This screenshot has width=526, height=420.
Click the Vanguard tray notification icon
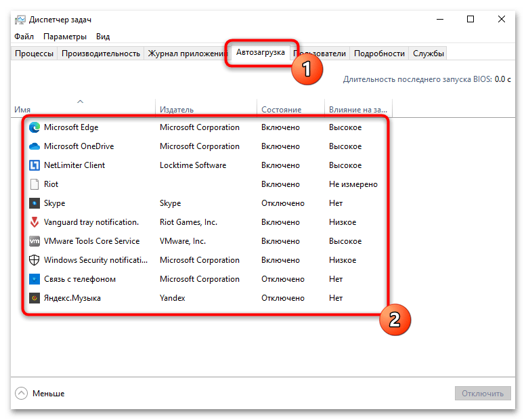35,222
